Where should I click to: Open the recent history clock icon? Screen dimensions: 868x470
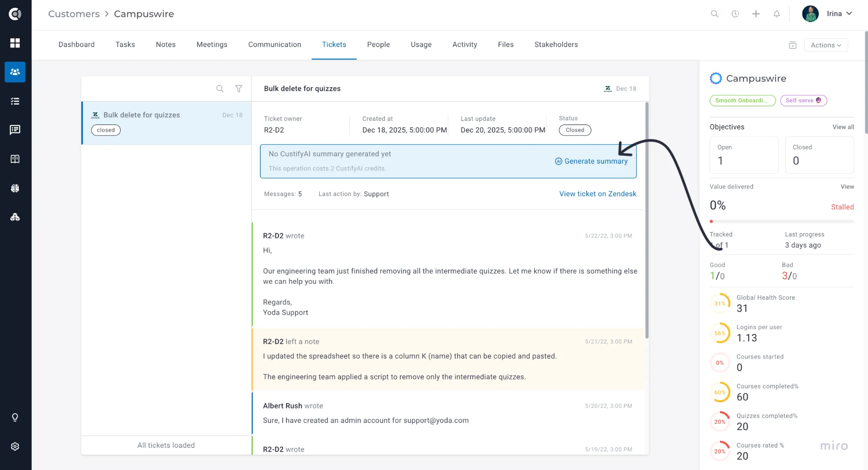pos(735,14)
